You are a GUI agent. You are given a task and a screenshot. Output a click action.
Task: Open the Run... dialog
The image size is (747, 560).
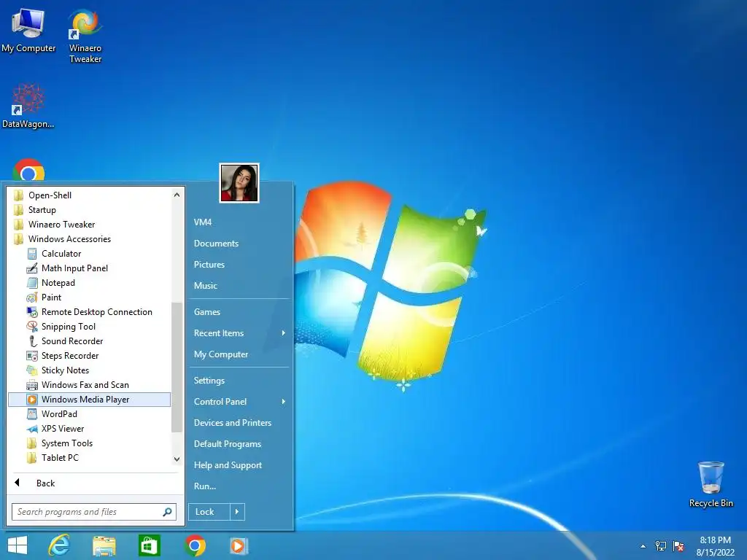(x=239, y=486)
